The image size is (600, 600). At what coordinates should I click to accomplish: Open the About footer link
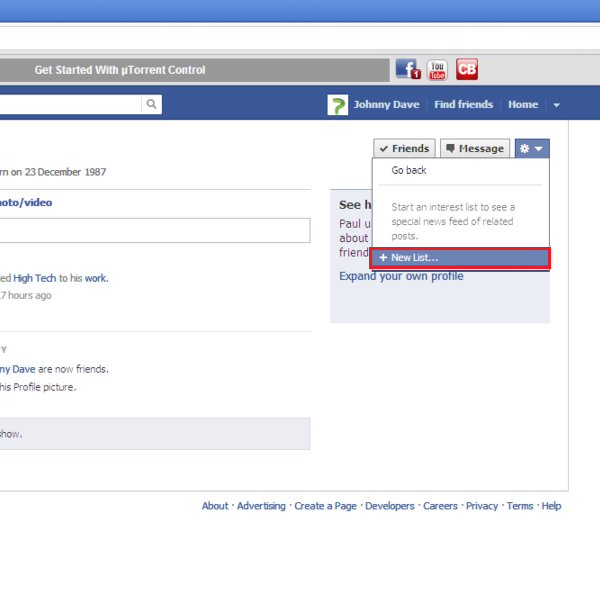pos(215,506)
